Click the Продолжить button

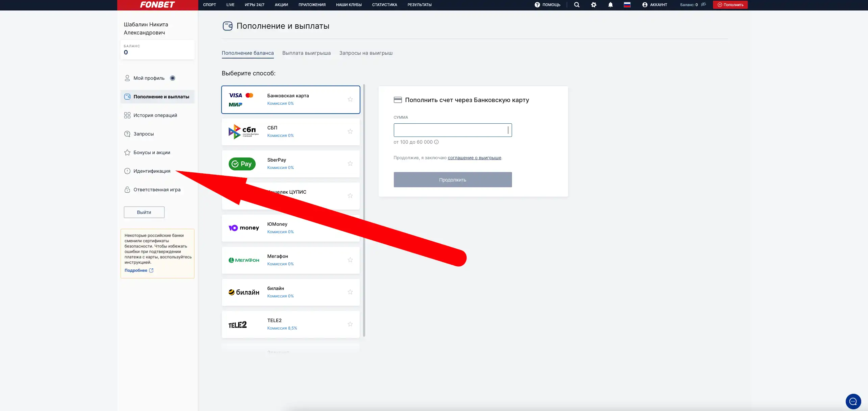tap(453, 180)
